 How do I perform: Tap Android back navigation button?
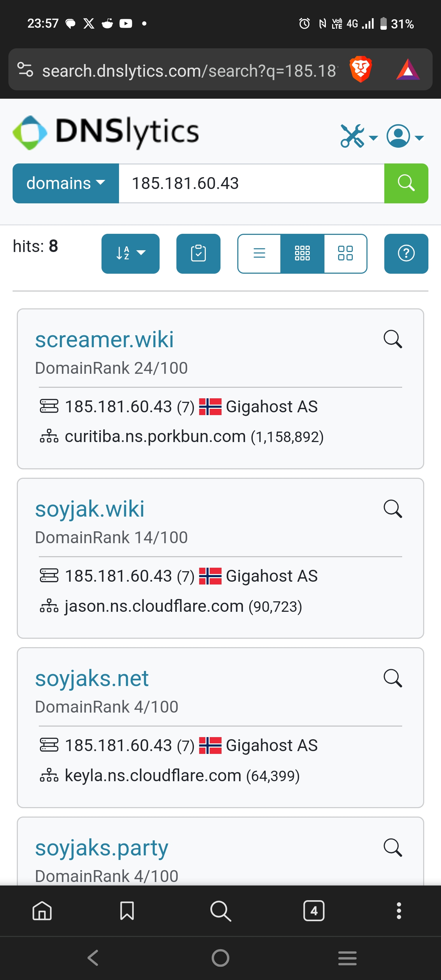point(93,958)
